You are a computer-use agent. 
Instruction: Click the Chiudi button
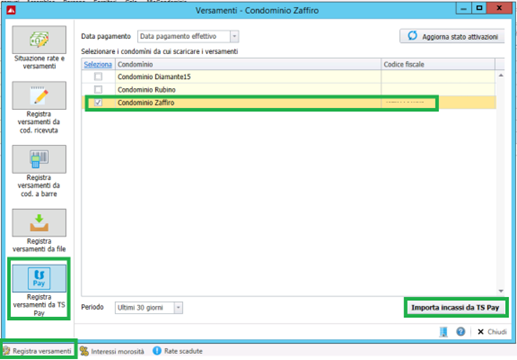point(492,332)
